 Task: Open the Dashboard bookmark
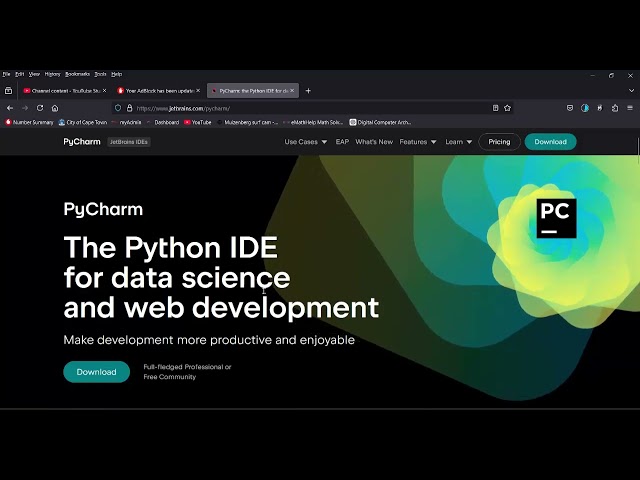[163, 122]
